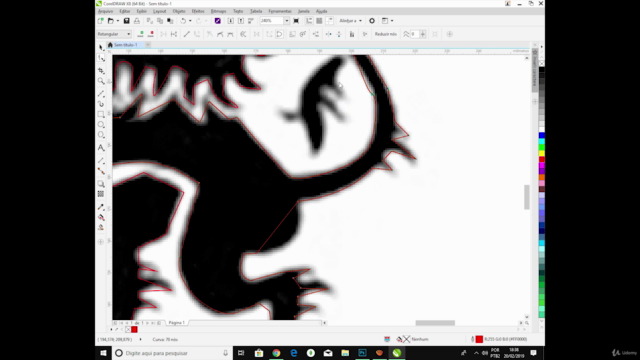The image size is (640, 360).
Task: Click the Add nodes icon
Action: pos(140,34)
